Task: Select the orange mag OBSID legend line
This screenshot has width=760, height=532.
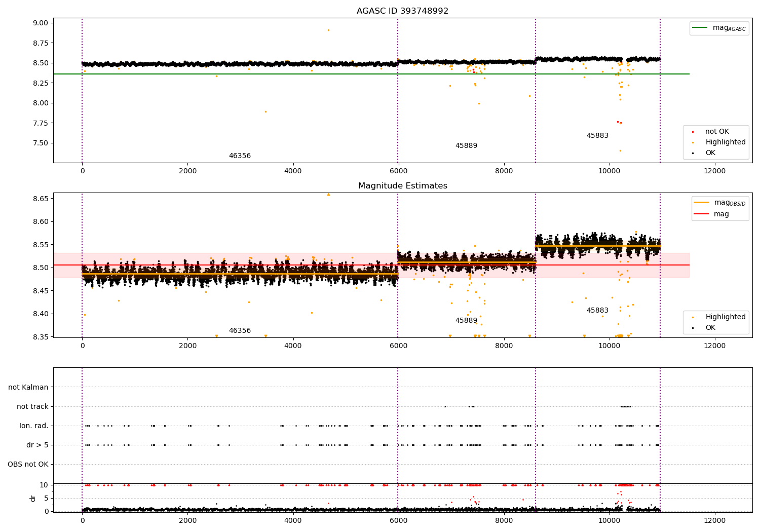Action: (x=702, y=203)
